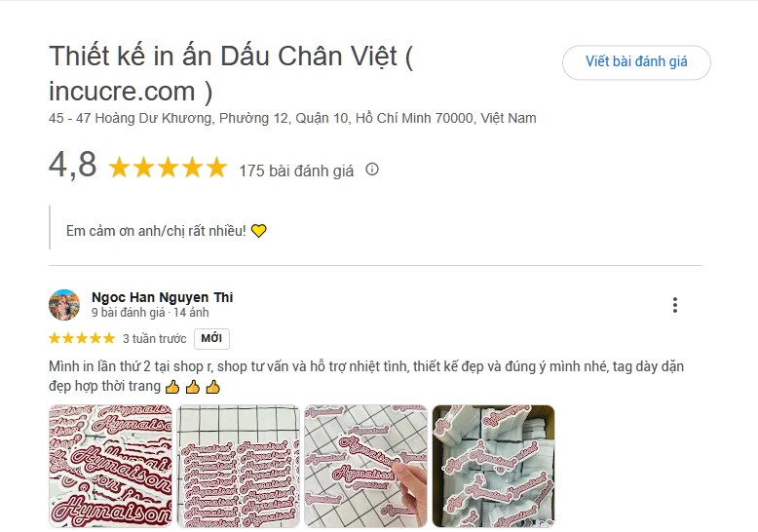Click the reviewer's five-star rating row
Screen dimensions: 758x532
pyautogui.click(x=82, y=338)
